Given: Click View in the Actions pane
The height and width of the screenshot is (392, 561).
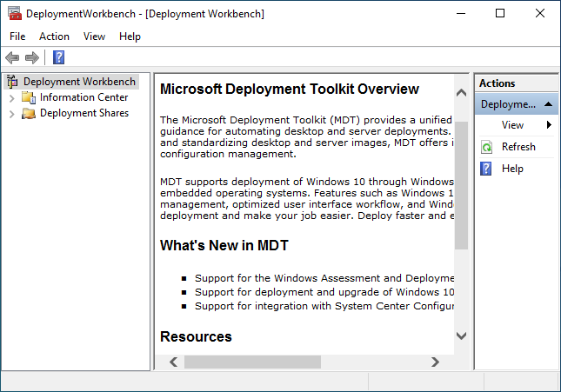Looking at the screenshot, I should (x=512, y=125).
